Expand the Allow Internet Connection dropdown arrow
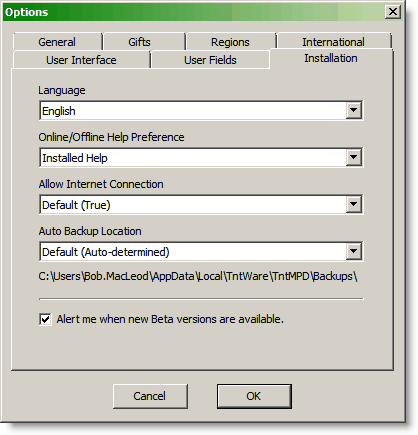Image resolution: width=418 pixels, height=435 pixels. pos(353,204)
